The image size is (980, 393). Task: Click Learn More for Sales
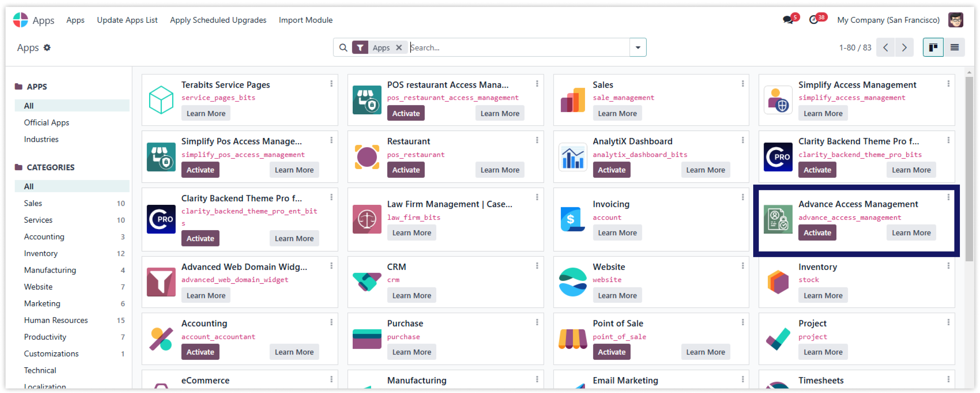click(x=617, y=113)
